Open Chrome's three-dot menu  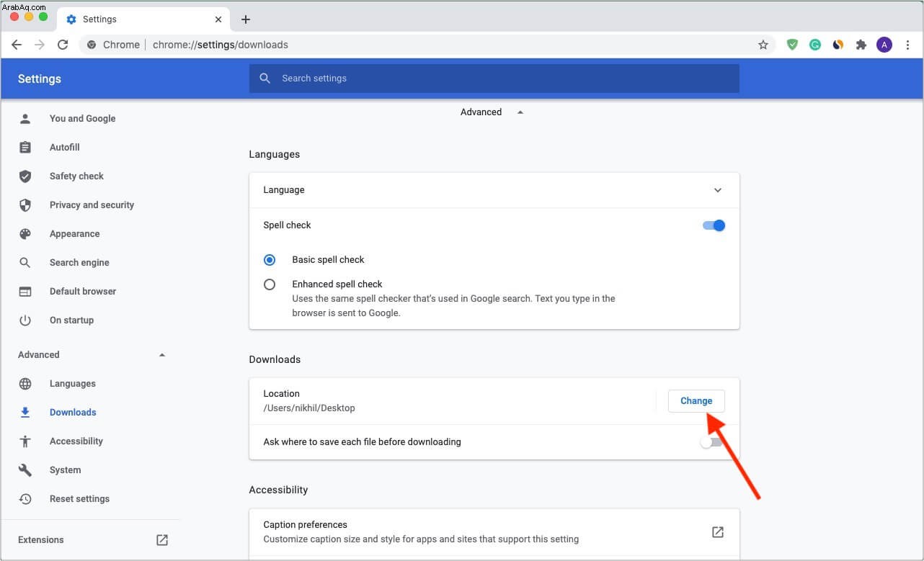click(x=907, y=45)
